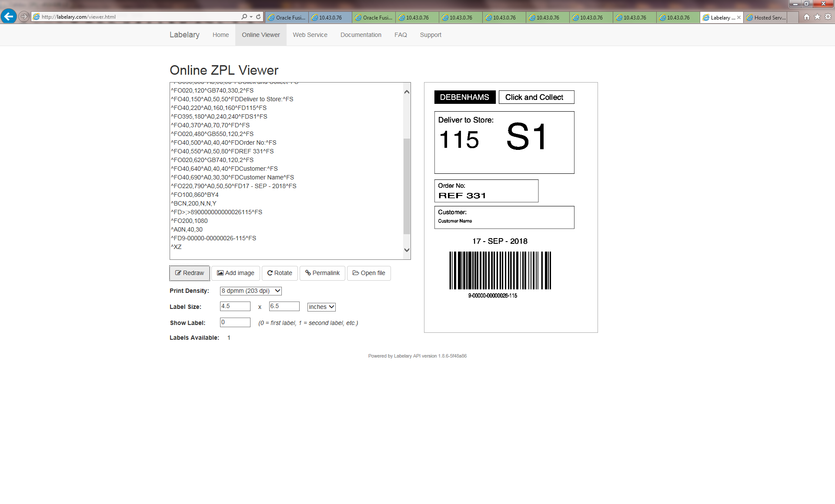This screenshot has width=835, height=504.
Task: Open the Web Service navigation item
Action: [x=310, y=35]
